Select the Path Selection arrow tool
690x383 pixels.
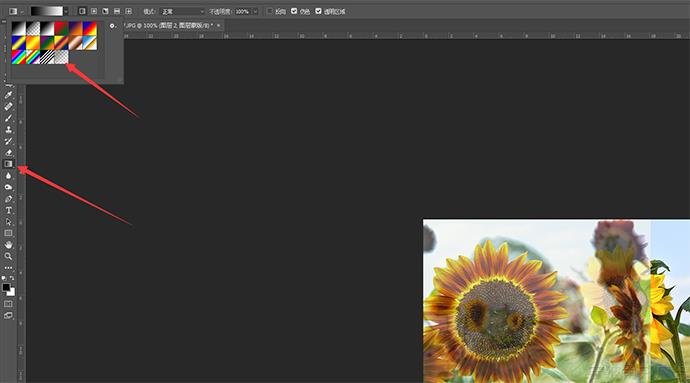tap(8, 221)
